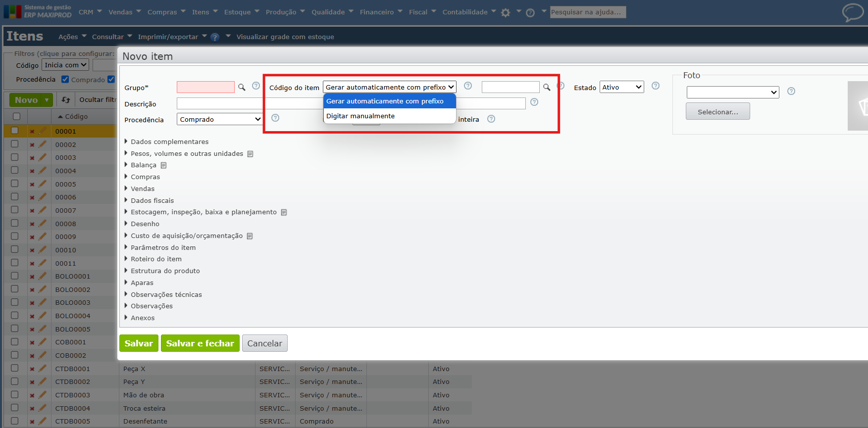
Task: Click the note icon beside Balança
Action: pos(163,165)
